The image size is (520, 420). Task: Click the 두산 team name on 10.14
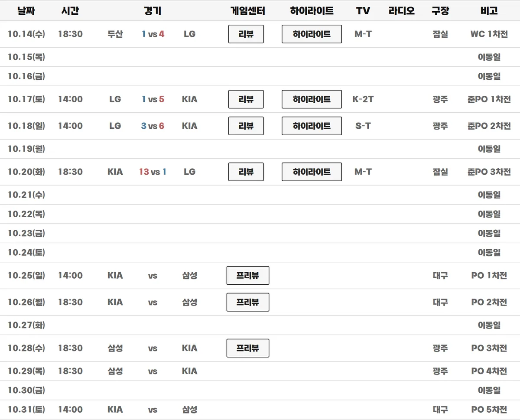coord(115,34)
